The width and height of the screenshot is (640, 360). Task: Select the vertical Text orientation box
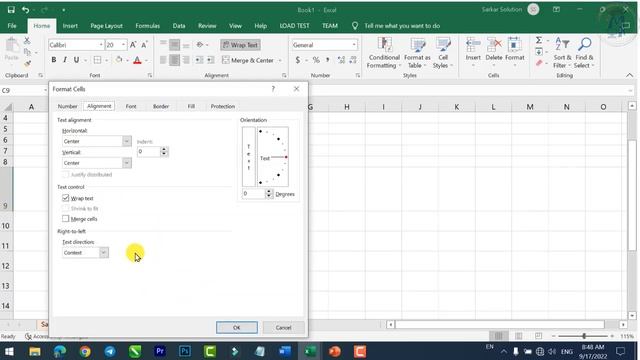click(249, 157)
